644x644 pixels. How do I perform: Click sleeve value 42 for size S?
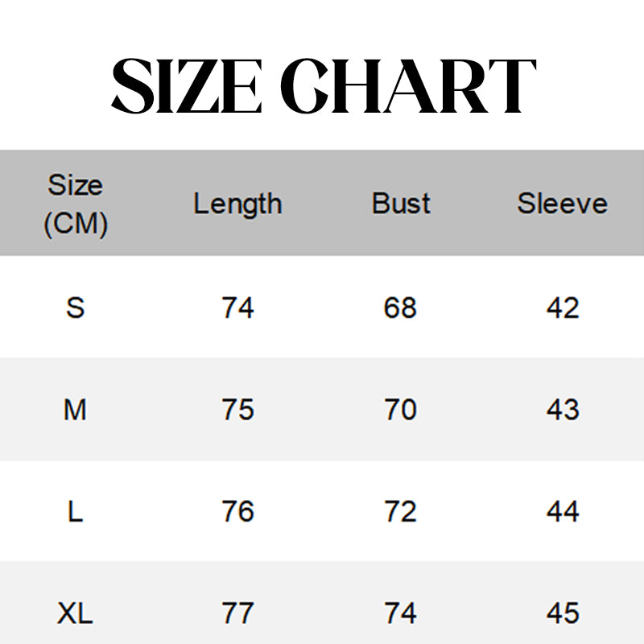[562, 308]
